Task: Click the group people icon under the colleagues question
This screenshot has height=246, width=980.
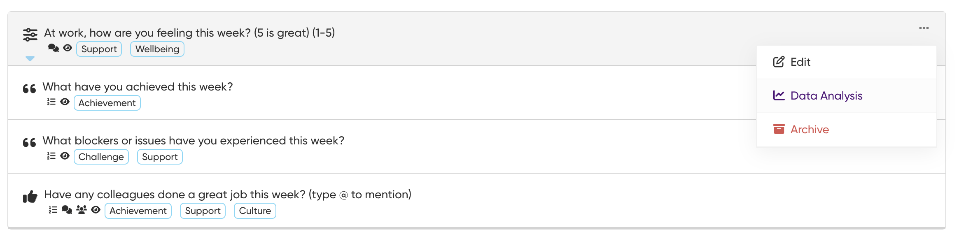Action: [82, 210]
